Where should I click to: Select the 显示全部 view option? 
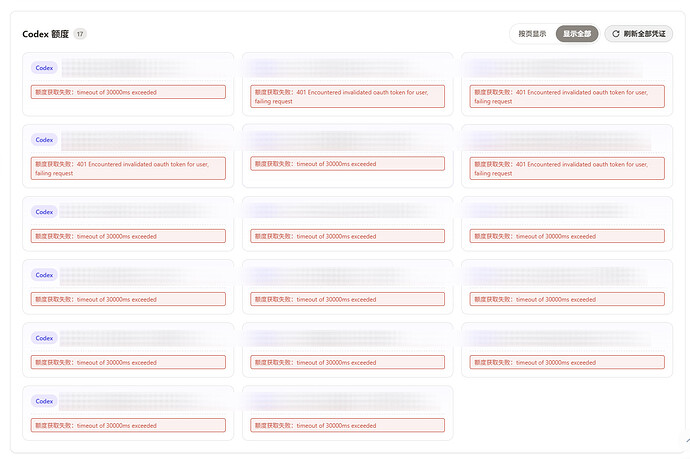(x=577, y=34)
